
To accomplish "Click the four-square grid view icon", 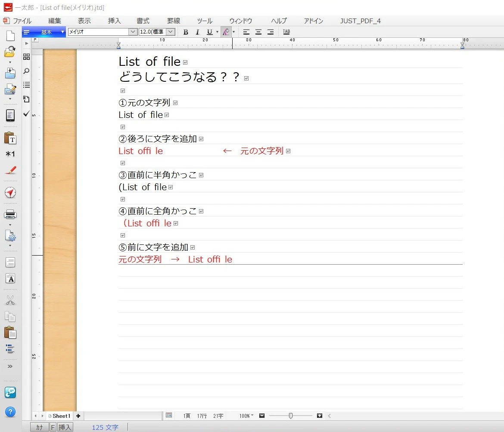I will point(26,57).
